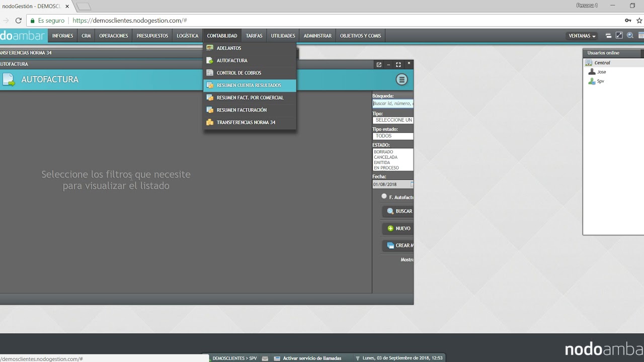
Task: Open the CRM menu
Action: [x=86, y=36]
